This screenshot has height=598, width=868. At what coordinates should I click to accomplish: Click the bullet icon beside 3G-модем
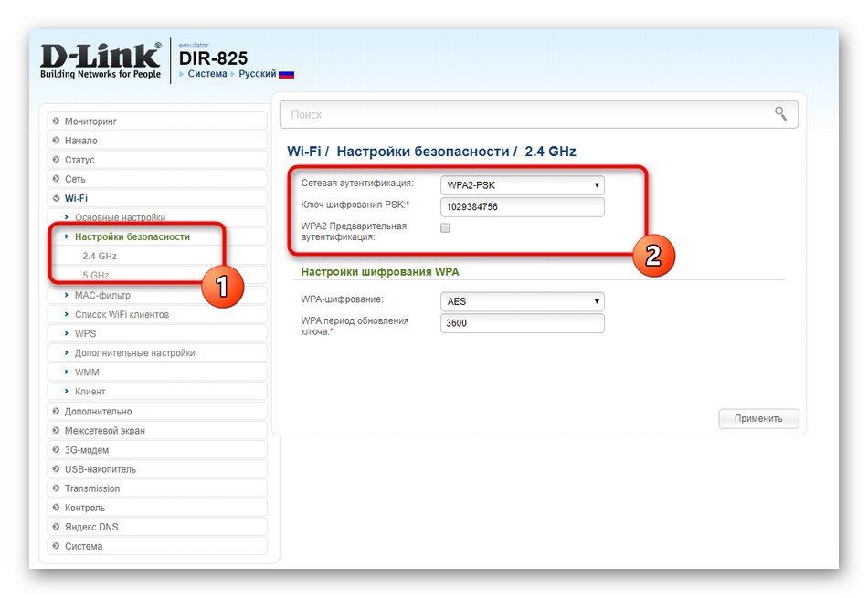[x=56, y=450]
